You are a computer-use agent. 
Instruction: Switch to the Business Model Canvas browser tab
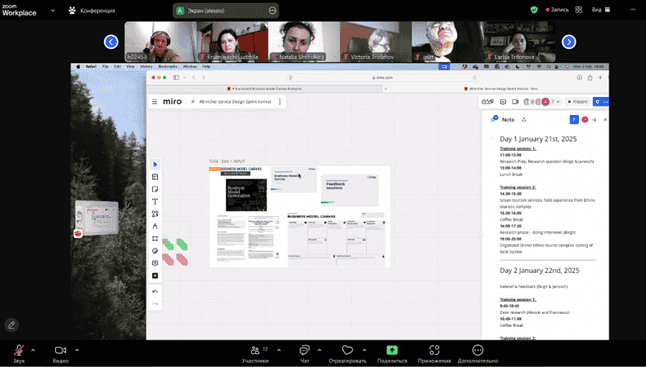pos(266,89)
